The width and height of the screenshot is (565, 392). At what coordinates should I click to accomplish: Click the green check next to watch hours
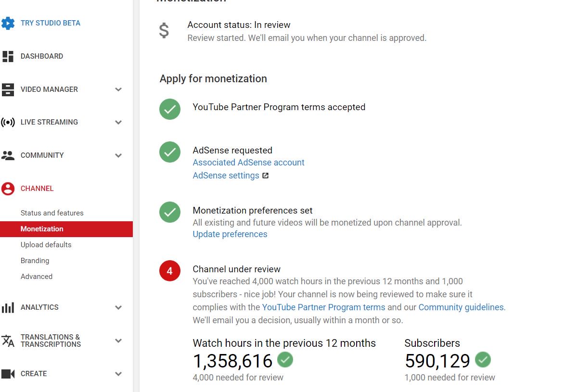(x=285, y=360)
